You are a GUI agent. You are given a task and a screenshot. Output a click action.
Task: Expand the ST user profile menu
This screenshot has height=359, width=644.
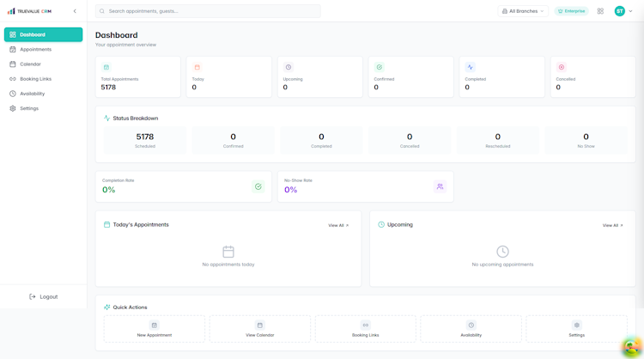click(623, 11)
